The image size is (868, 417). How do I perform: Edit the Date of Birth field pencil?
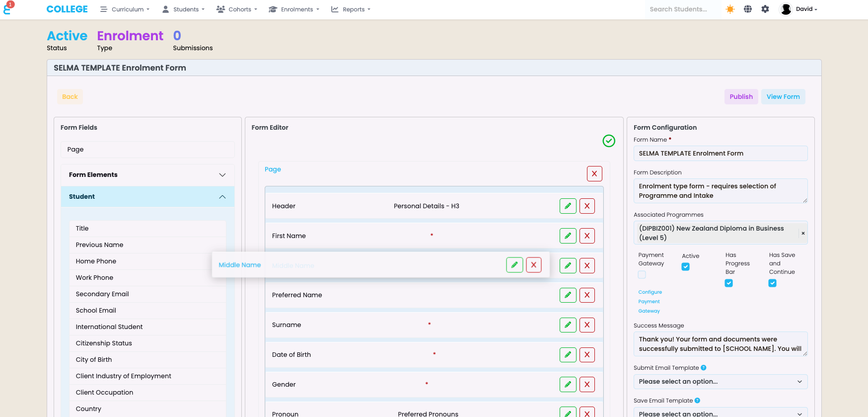pyautogui.click(x=568, y=355)
